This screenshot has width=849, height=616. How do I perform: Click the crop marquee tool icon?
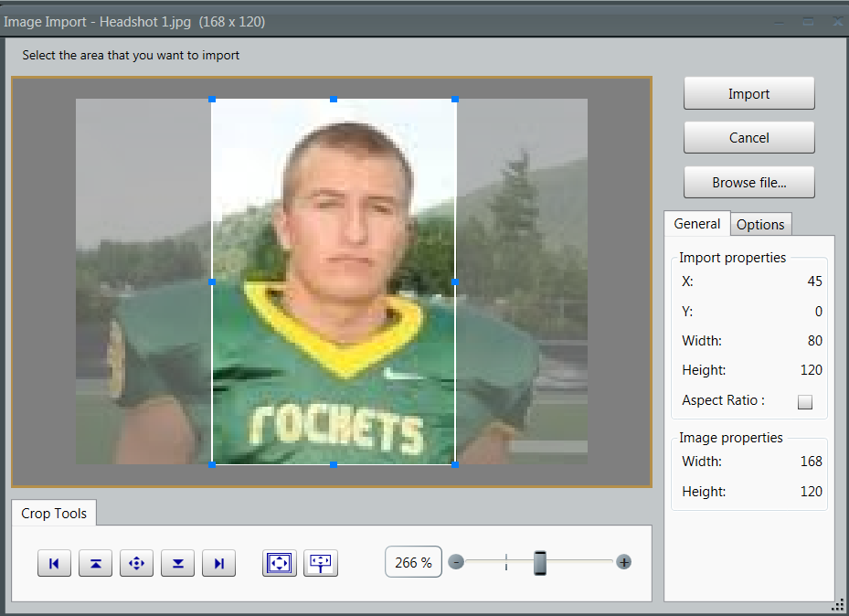tap(320, 563)
